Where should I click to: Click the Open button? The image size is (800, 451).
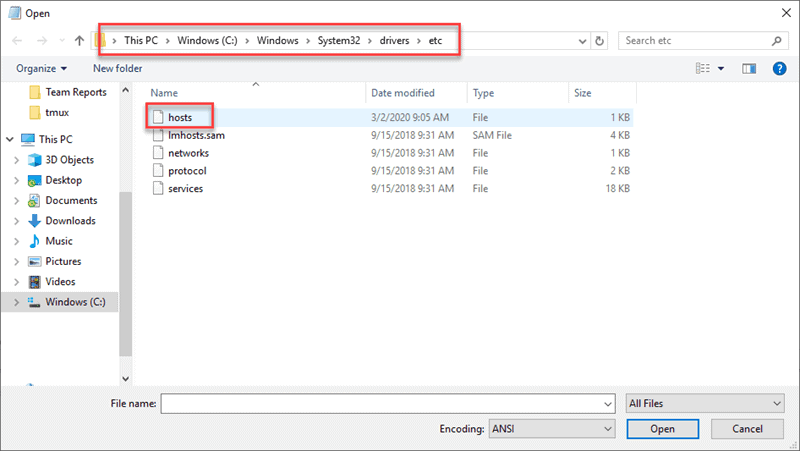(x=663, y=429)
